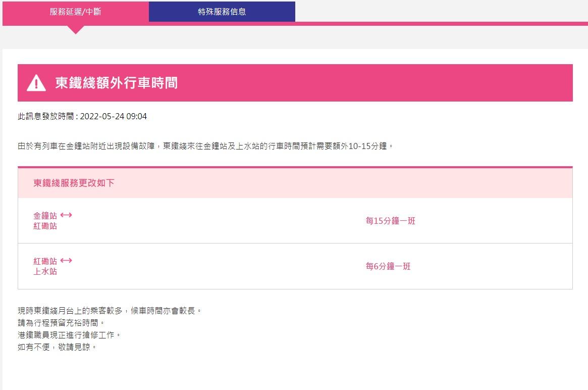Open the 服務延遲/中斷 tab
This screenshot has height=390, width=588.
(75, 12)
